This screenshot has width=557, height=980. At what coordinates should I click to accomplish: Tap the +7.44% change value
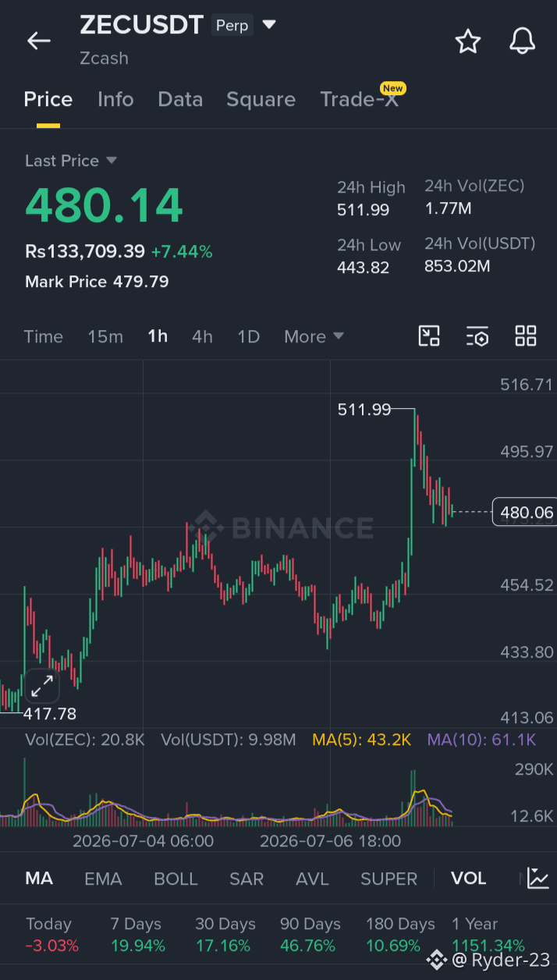182,251
